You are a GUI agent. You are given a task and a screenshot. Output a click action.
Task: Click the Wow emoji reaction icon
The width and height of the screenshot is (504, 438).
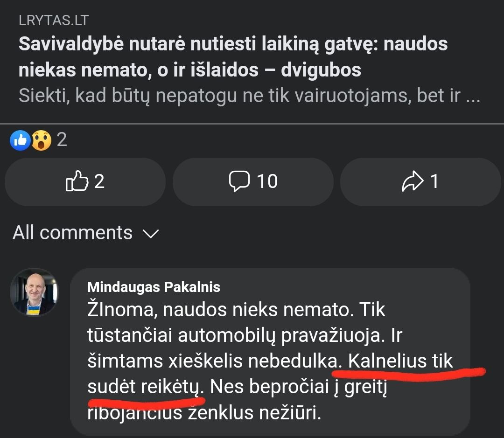tap(41, 140)
